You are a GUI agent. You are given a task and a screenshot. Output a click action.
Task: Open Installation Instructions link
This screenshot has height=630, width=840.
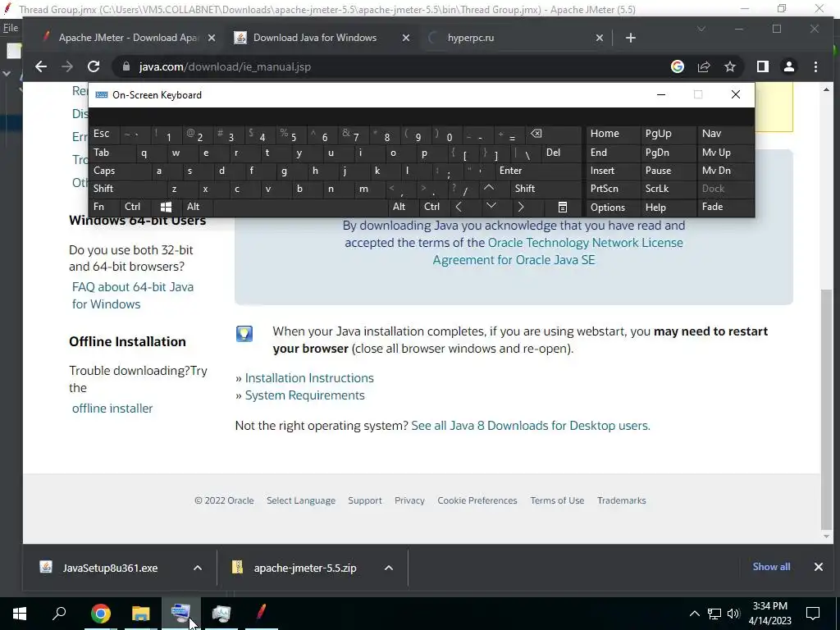click(x=309, y=377)
